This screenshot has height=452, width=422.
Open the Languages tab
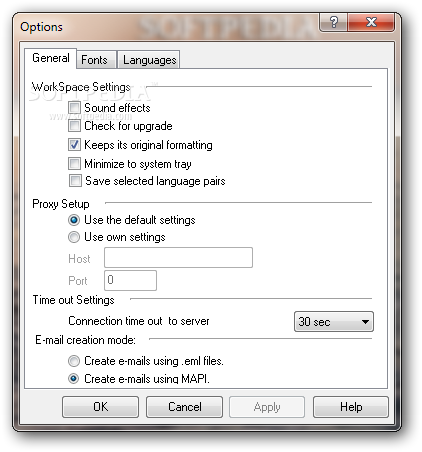pos(149,60)
